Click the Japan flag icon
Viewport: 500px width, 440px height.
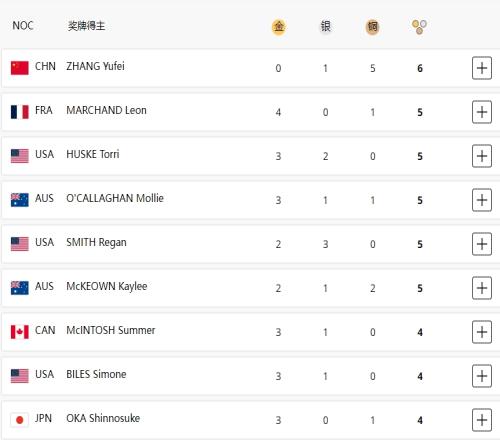point(20,420)
